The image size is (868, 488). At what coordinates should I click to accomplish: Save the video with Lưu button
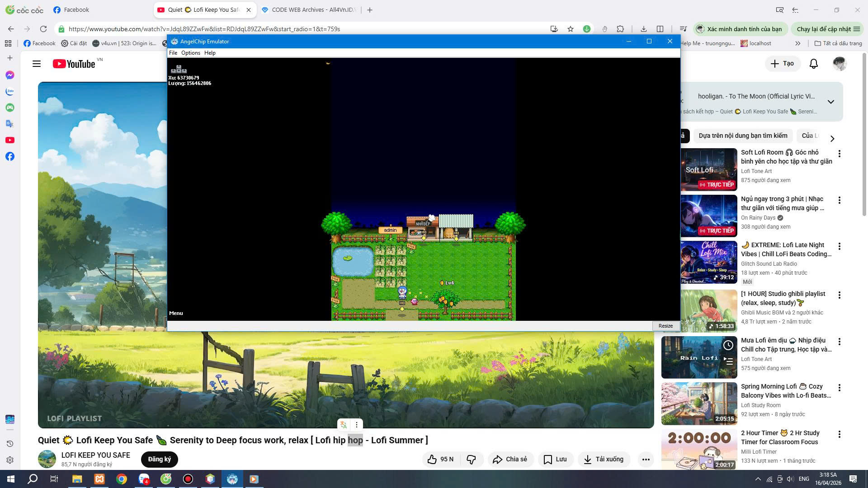(x=555, y=459)
